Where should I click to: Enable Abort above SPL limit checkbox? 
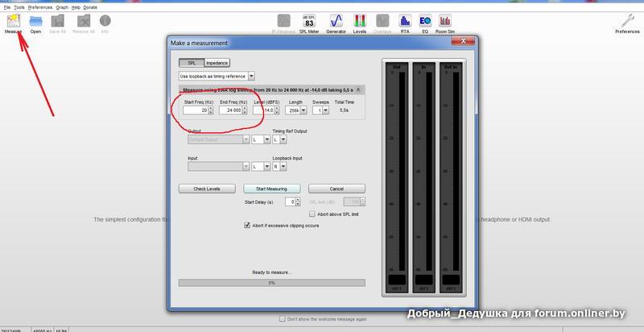(x=312, y=214)
